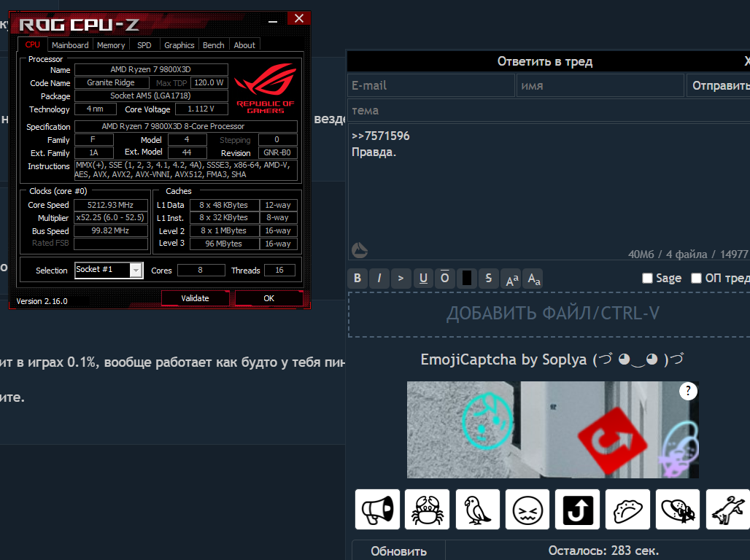This screenshot has height=560, width=750.
Task: Apply overline formatting with O button
Action: coord(445,279)
